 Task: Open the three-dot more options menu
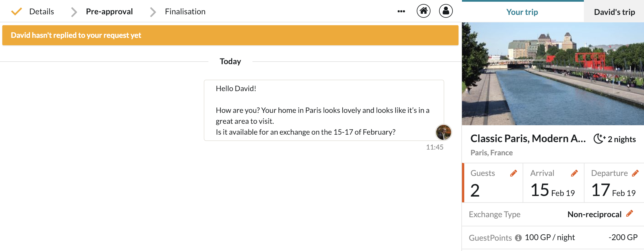tap(401, 11)
